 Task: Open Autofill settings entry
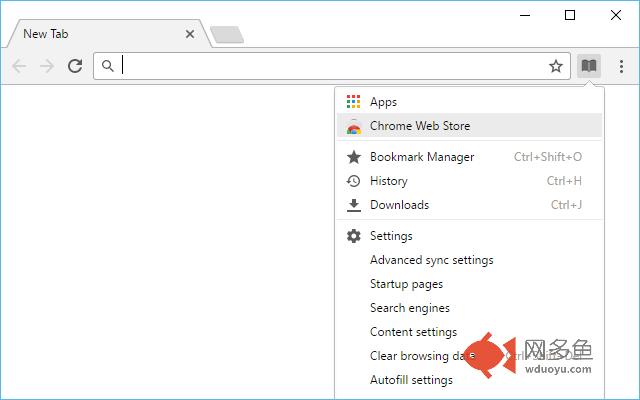click(x=469, y=380)
